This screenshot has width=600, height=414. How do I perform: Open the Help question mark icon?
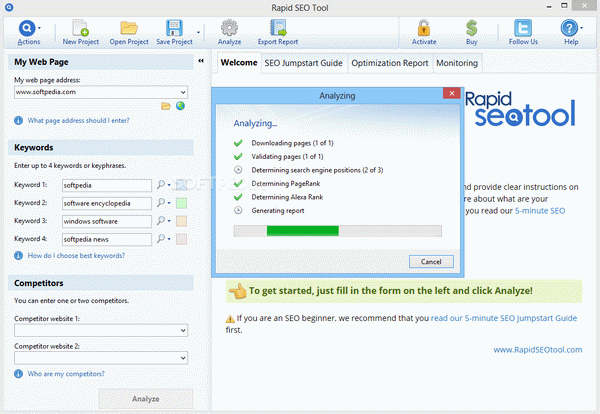point(569,28)
